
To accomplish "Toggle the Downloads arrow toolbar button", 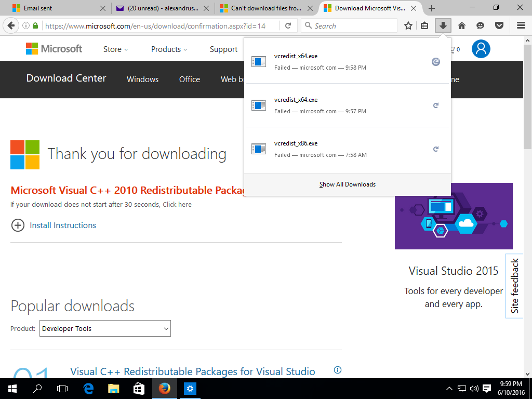I will pyautogui.click(x=443, y=26).
